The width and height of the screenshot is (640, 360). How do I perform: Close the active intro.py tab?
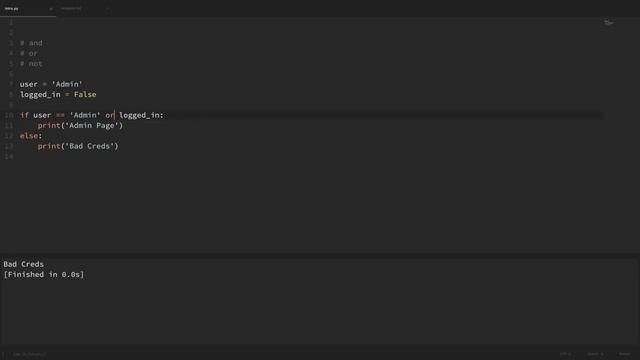pos(51,9)
